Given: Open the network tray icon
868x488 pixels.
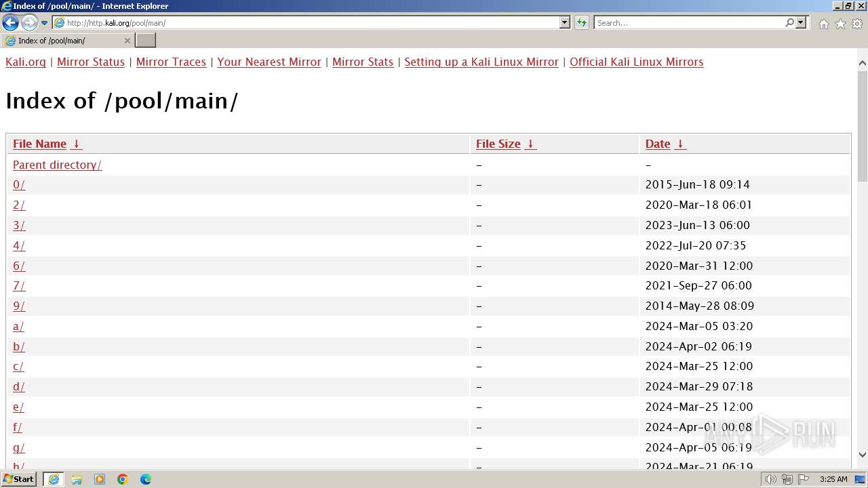Looking at the screenshot, I should click(787, 479).
